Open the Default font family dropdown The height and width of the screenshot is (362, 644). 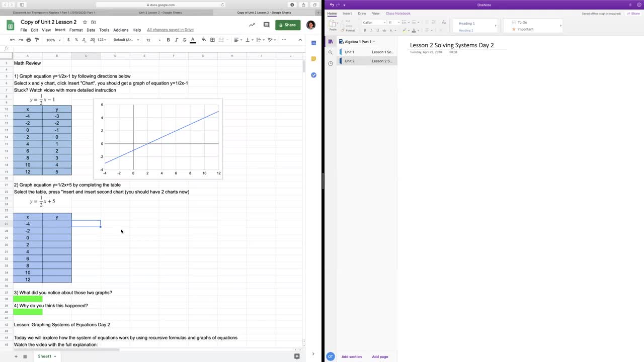click(x=126, y=40)
